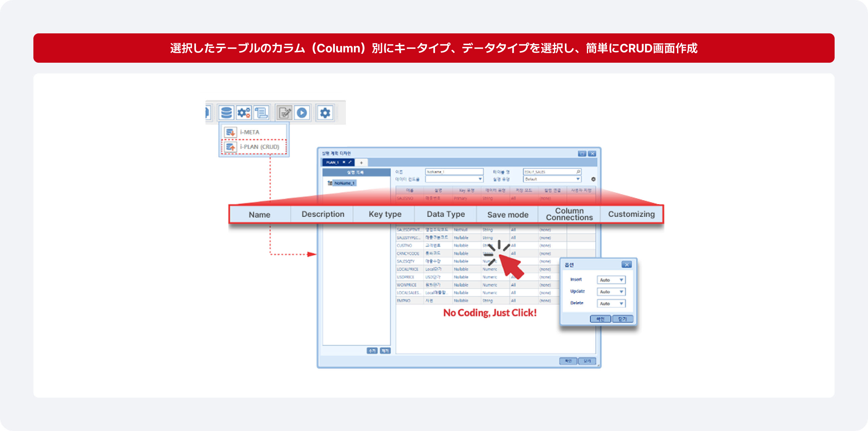Add a new plan tab with plus
The height and width of the screenshot is (431, 868).
tap(361, 163)
